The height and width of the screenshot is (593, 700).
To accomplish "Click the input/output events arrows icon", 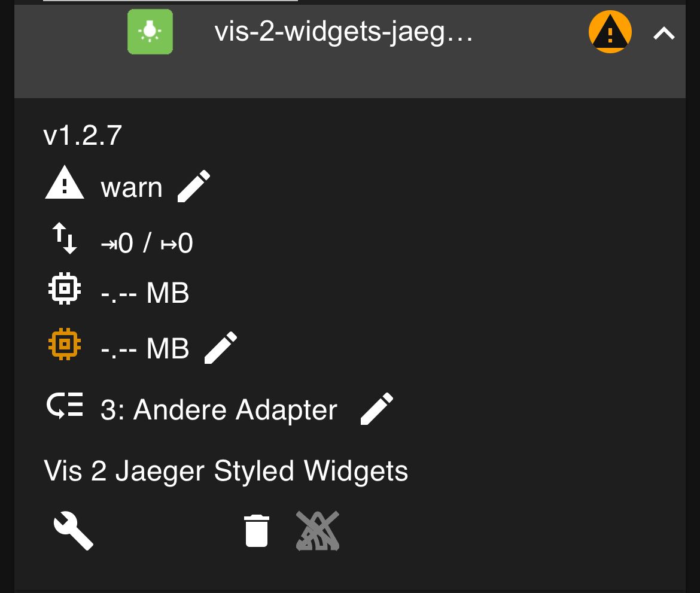I will (x=65, y=238).
